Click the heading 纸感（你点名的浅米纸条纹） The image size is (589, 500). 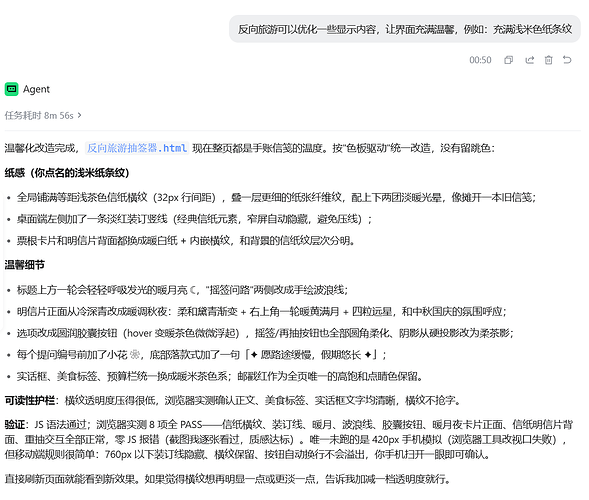click(67, 173)
